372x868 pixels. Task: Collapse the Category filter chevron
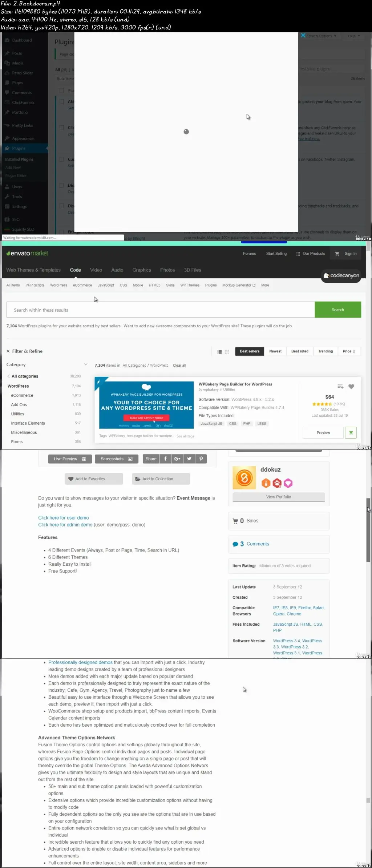86,364
